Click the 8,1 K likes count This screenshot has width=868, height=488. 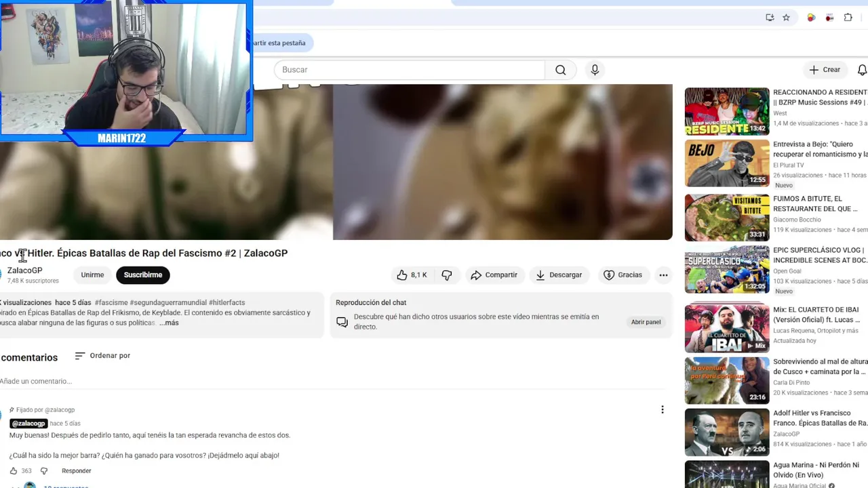tap(419, 274)
